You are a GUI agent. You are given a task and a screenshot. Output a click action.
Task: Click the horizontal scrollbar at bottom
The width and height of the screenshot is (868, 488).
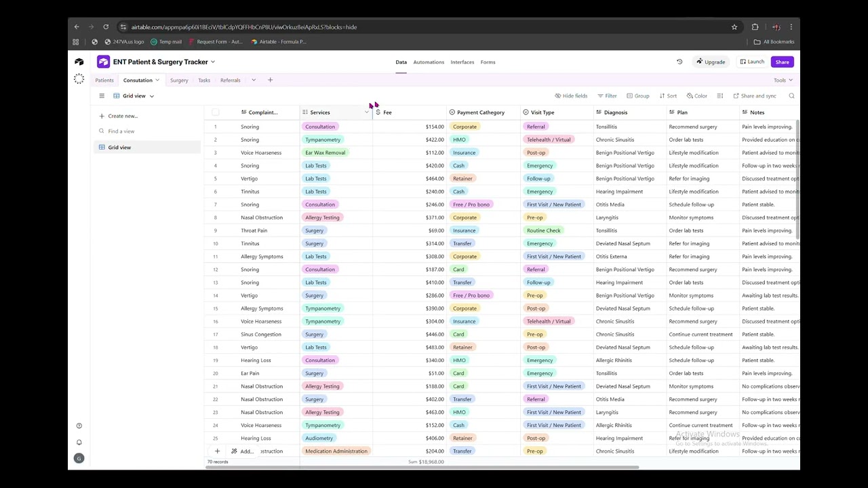click(422, 467)
